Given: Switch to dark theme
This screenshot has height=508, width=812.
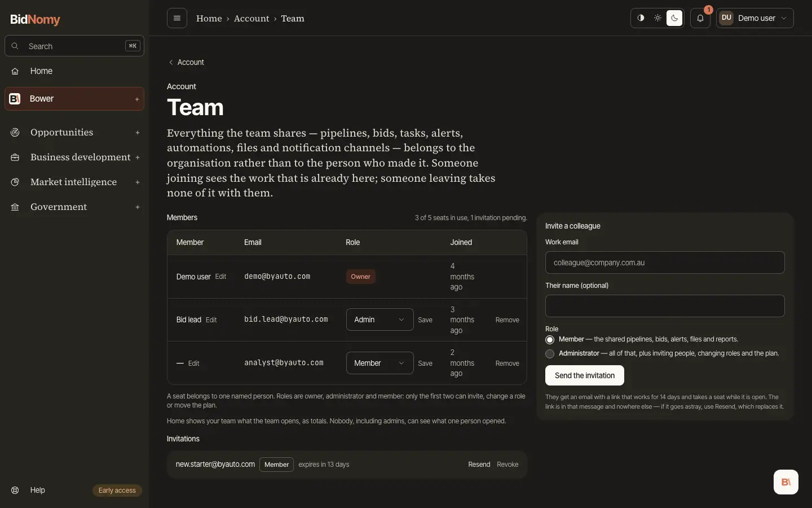Looking at the screenshot, I should tap(674, 18).
